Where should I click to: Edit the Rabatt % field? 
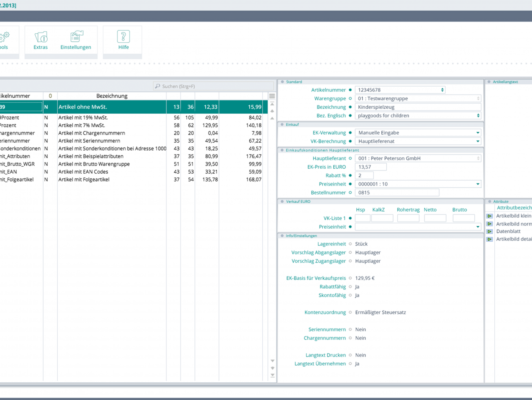364,176
